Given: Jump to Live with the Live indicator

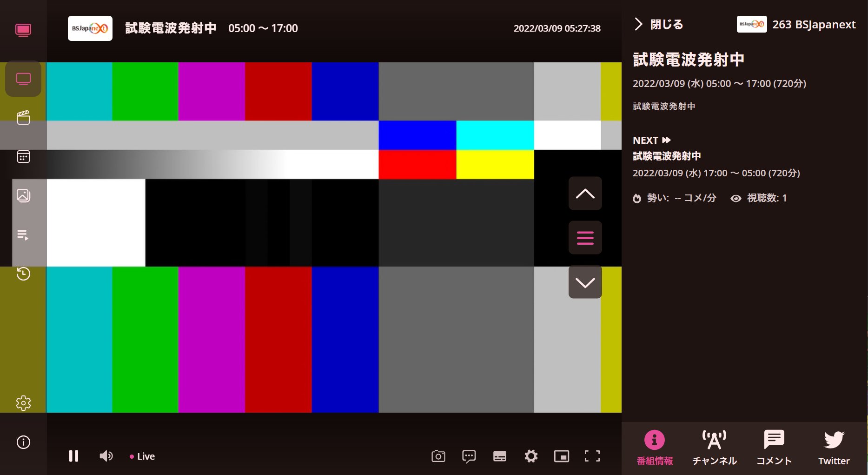Looking at the screenshot, I should coord(142,456).
